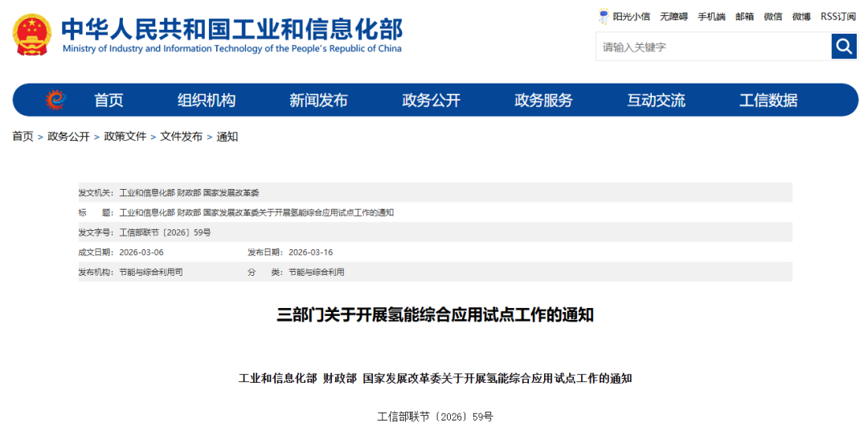868x431 pixels.
Task: Open the 阳光小信 robot assistant icon
Action: point(604,16)
